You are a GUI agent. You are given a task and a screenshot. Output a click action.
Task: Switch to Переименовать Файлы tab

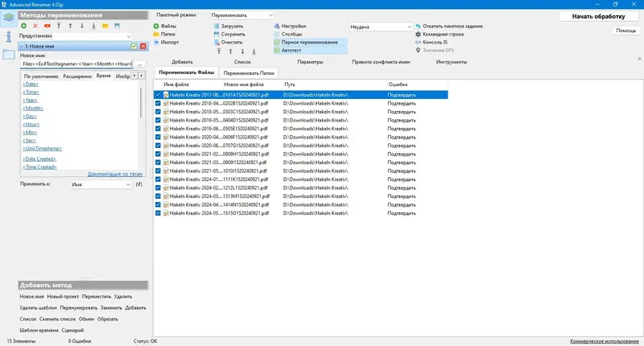pyautogui.click(x=187, y=72)
